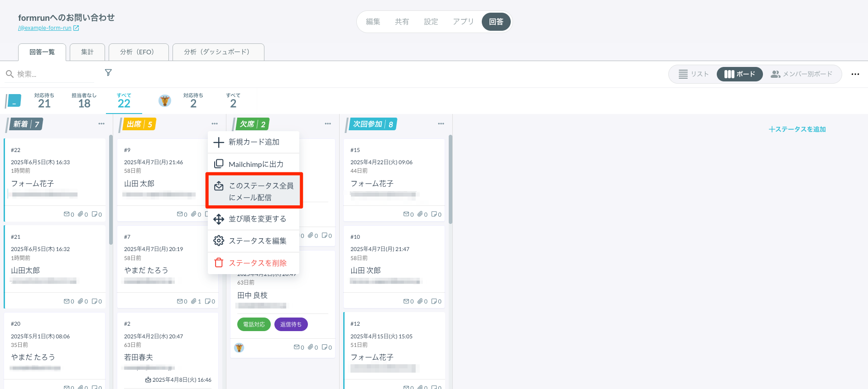The width and height of the screenshot is (868, 389).
Task: Click the trash icon for ステータスを削除
Action: pyautogui.click(x=219, y=263)
